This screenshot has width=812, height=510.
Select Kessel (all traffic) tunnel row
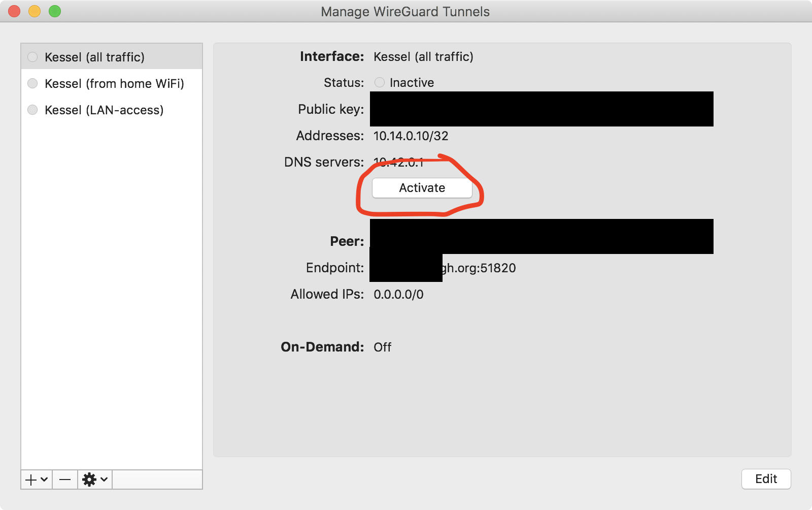tap(112, 57)
